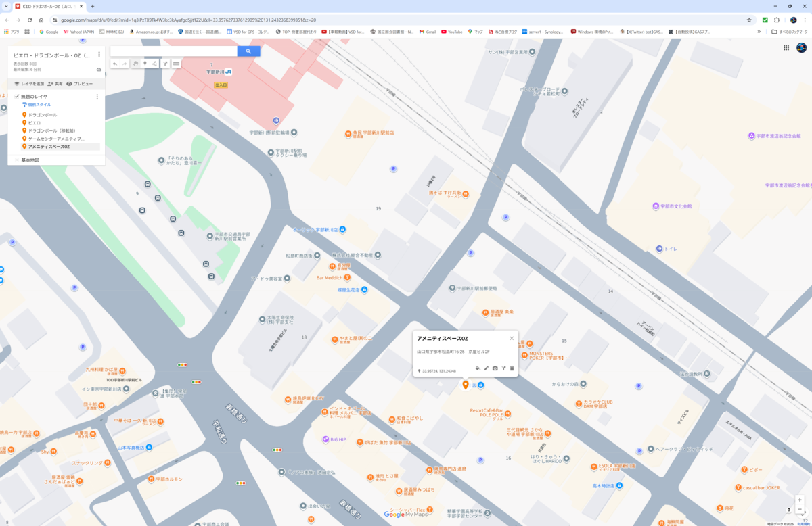812x526 pixels.
Task: Open the Amazon.co.jp bookmark
Action: coord(151,32)
